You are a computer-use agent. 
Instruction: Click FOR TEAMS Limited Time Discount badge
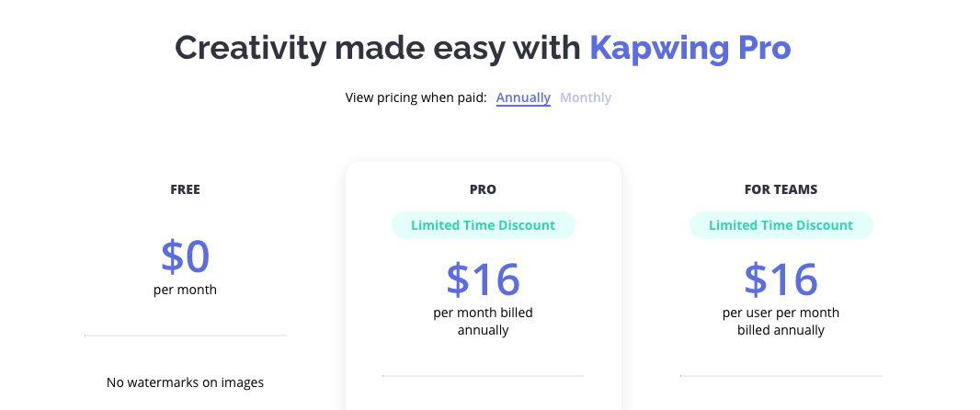[781, 225]
